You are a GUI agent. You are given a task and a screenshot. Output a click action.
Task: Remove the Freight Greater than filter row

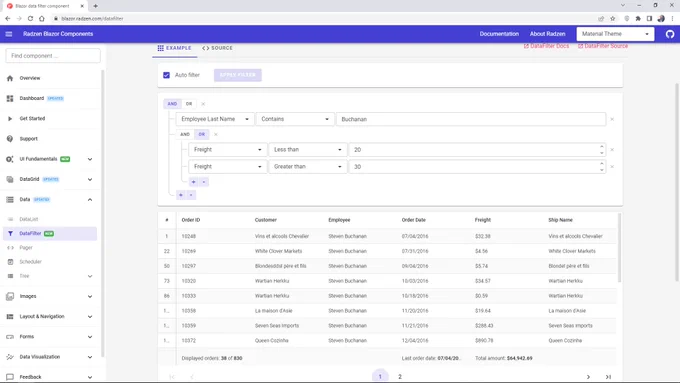click(612, 167)
